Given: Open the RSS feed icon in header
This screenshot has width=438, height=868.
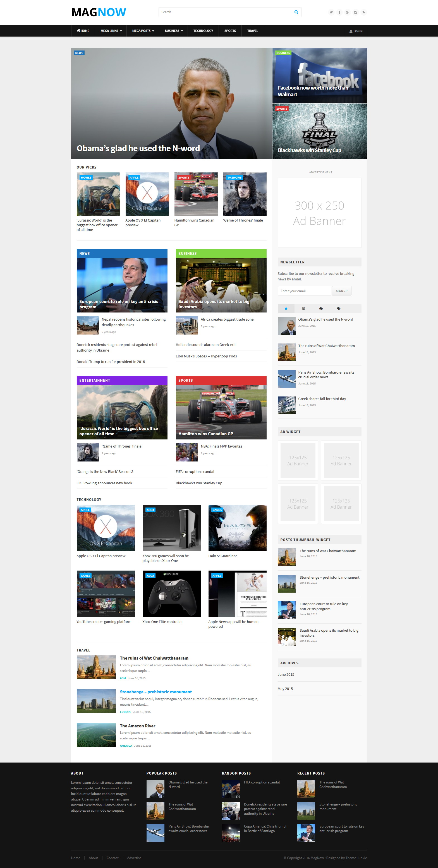Looking at the screenshot, I should coord(363,12).
